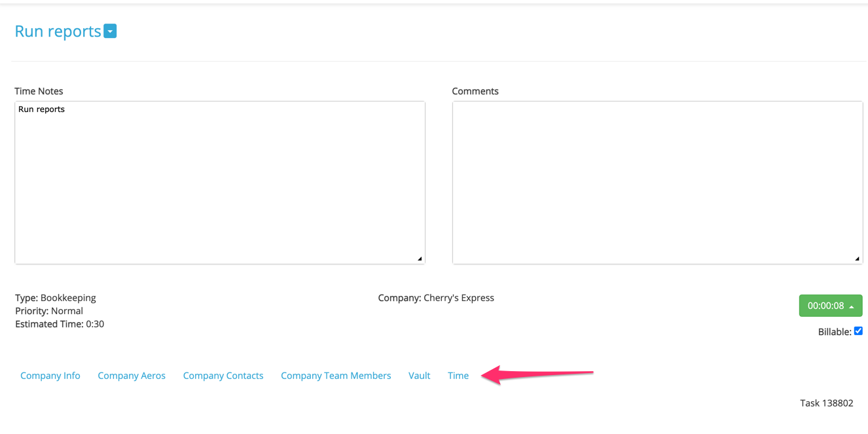868x434 pixels.
Task: Open the Company Aeros tab
Action: coord(132,376)
